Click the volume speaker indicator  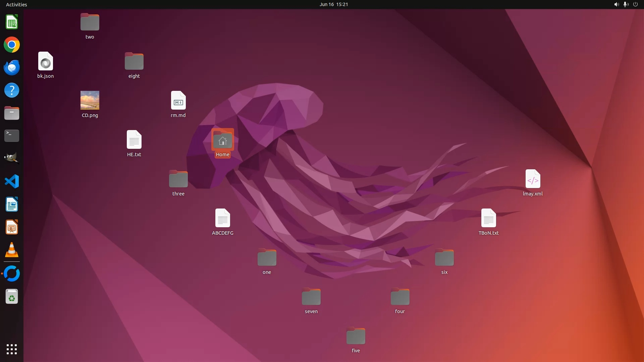616,4
